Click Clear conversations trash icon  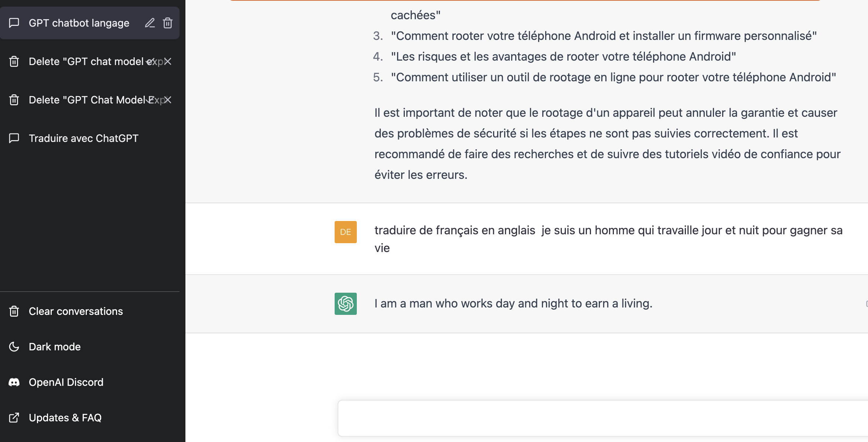point(14,311)
